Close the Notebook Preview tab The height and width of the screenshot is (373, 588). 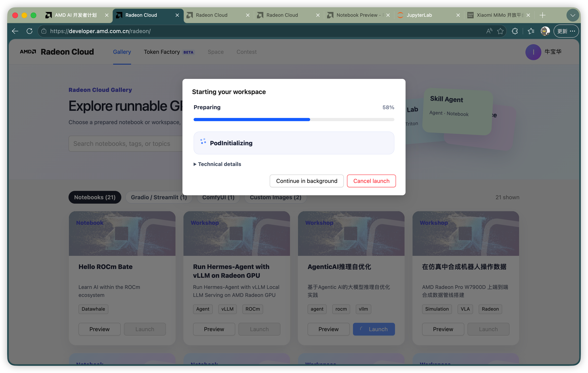(x=388, y=15)
